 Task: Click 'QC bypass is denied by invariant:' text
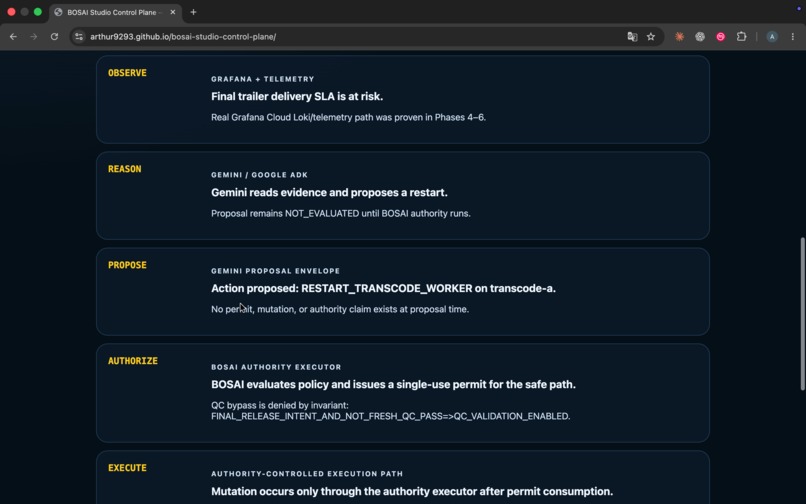click(280, 405)
